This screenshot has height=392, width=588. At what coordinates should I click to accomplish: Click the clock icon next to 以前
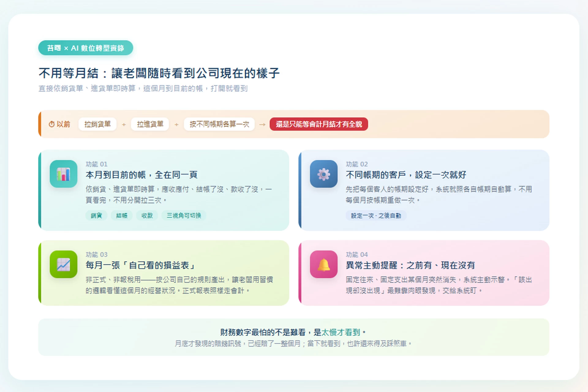[x=51, y=124]
